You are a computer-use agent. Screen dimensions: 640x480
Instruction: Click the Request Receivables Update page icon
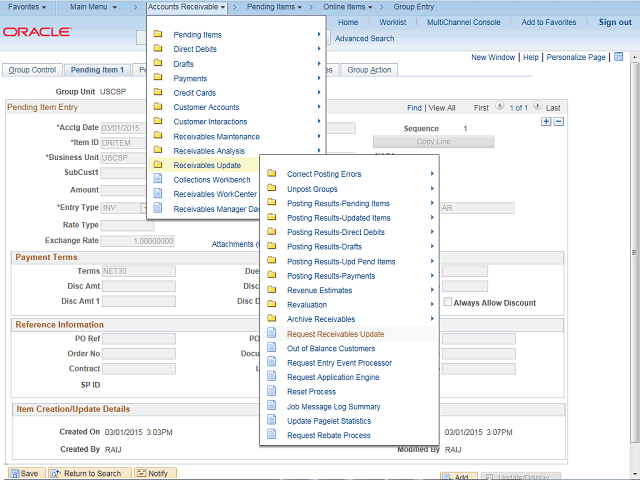(272, 333)
